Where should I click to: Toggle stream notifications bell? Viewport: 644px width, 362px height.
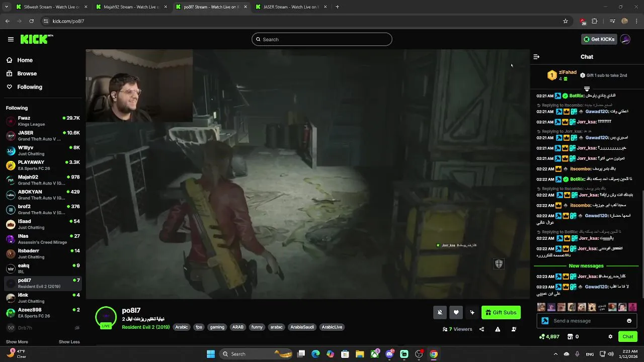pyautogui.click(x=440, y=312)
